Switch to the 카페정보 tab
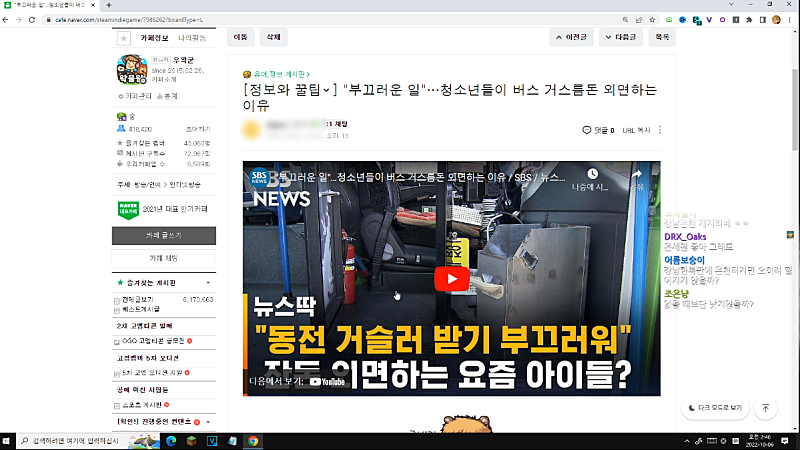The height and width of the screenshot is (450, 800). pos(154,38)
